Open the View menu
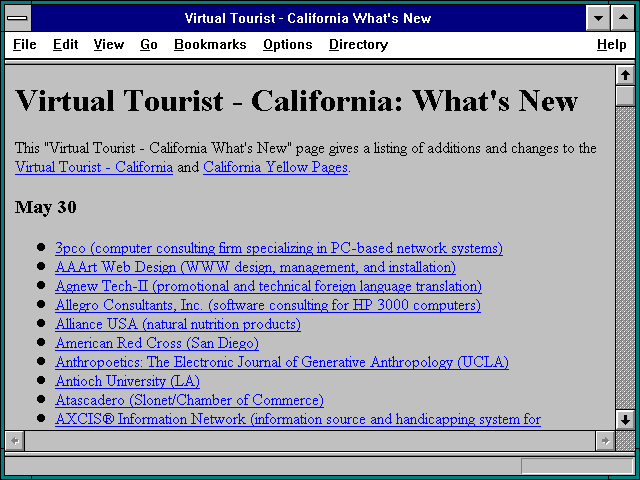Screen dimensions: 640x480 pos(109,44)
